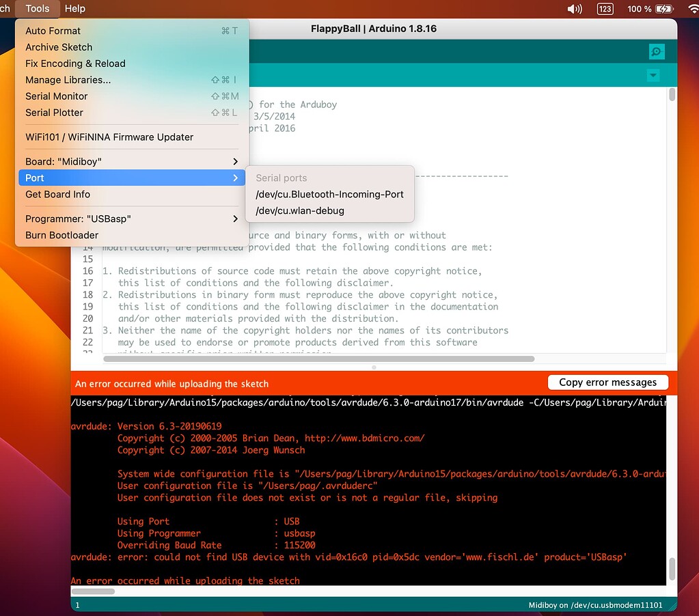Click the avrdude error line about USBasp
This screenshot has height=616, width=699.
[x=348, y=557]
